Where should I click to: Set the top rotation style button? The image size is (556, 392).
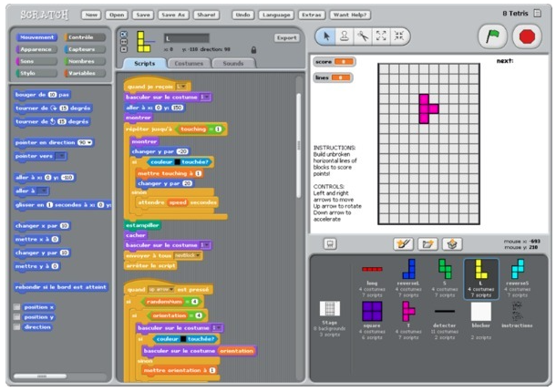pyautogui.click(x=124, y=35)
